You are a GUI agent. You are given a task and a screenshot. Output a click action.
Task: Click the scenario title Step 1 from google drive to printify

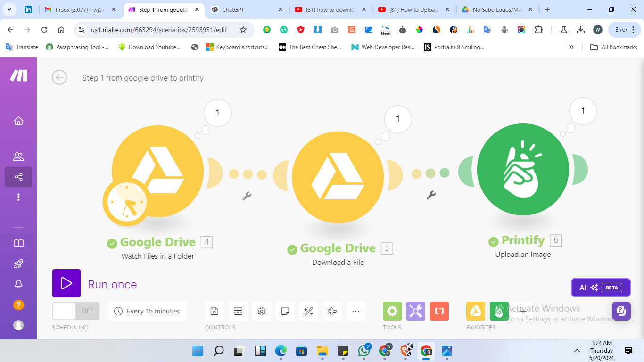point(143,78)
